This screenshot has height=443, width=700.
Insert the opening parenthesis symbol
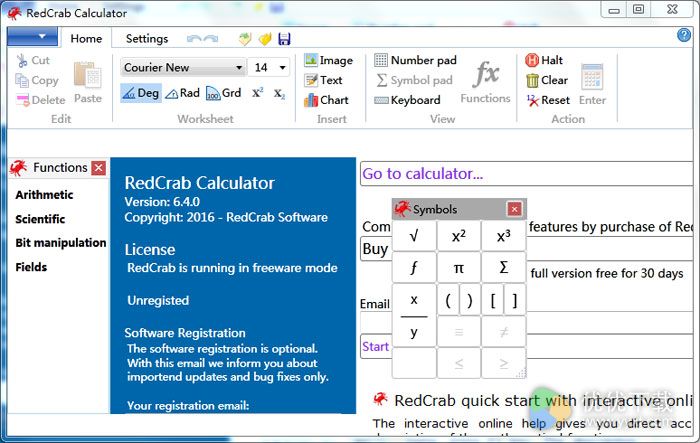pyautogui.click(x=448, y=300)
